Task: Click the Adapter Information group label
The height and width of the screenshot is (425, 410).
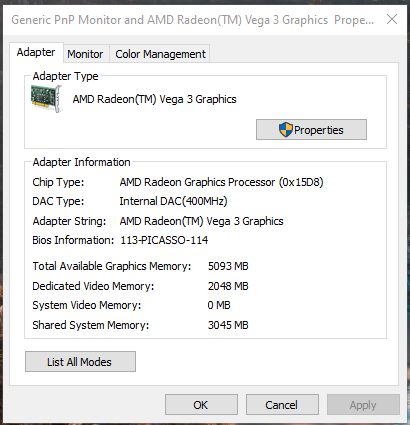Action: click(x=81, y=162)
